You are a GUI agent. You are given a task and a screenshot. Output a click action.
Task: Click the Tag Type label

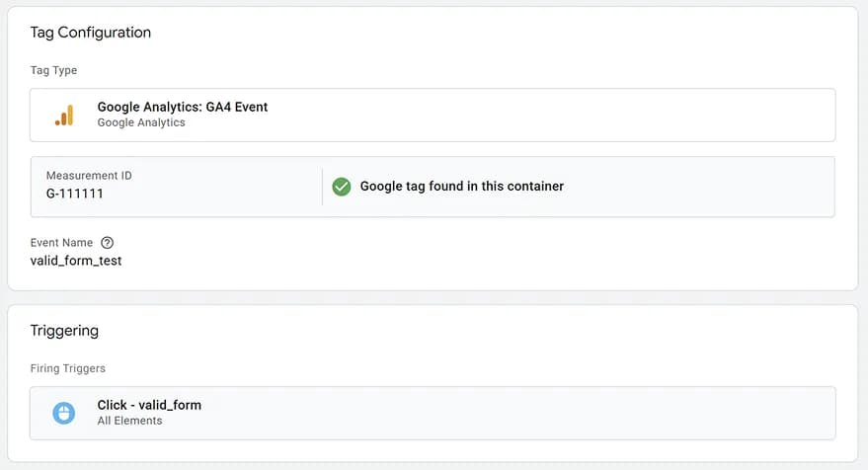(53, 70)
